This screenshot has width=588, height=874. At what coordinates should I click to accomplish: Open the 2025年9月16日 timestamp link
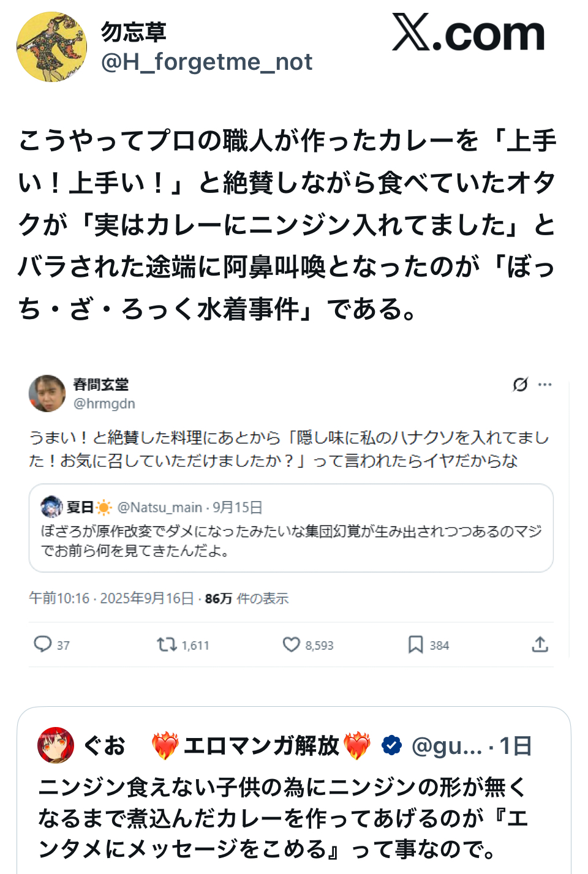(147, 598)
